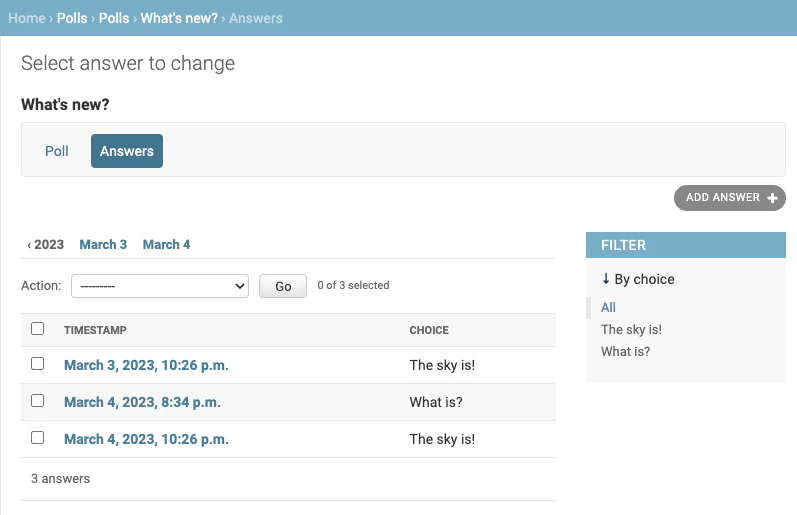Toggle the select-all checkbox in table header
The width and height of the screenshot is (797, 515).
click(38, 329)
